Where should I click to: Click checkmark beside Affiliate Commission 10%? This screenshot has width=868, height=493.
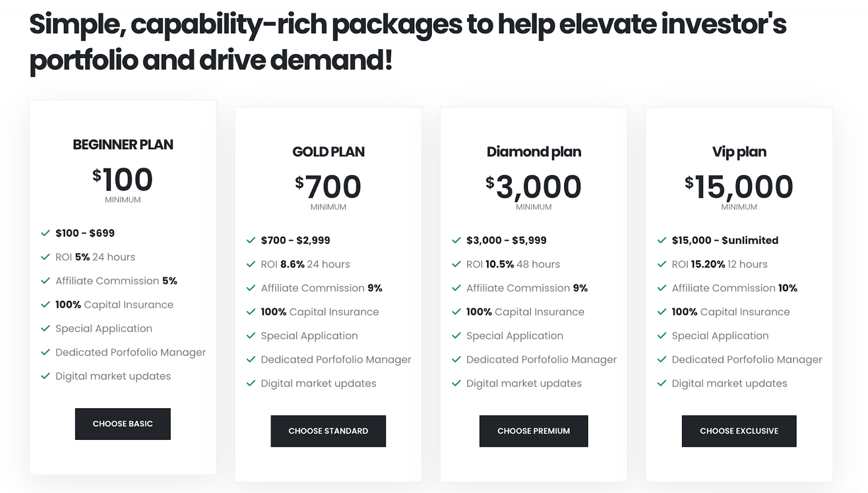click(x=662, y=288)
